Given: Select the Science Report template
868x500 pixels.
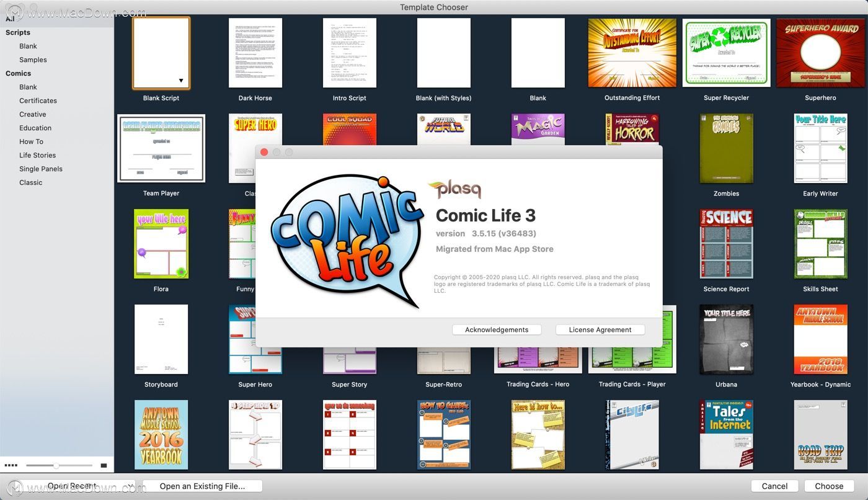Looking at the screenshot, I should (x=726, y=244).
